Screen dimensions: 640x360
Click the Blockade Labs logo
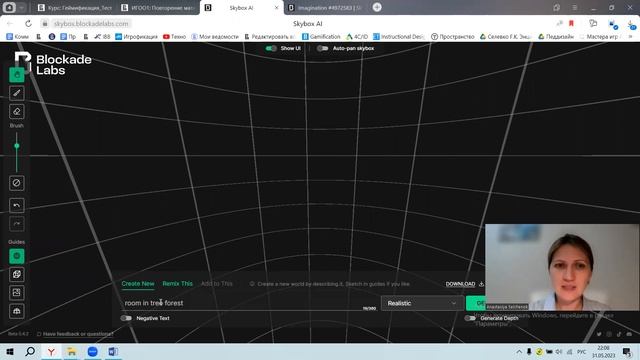point(53,64)
